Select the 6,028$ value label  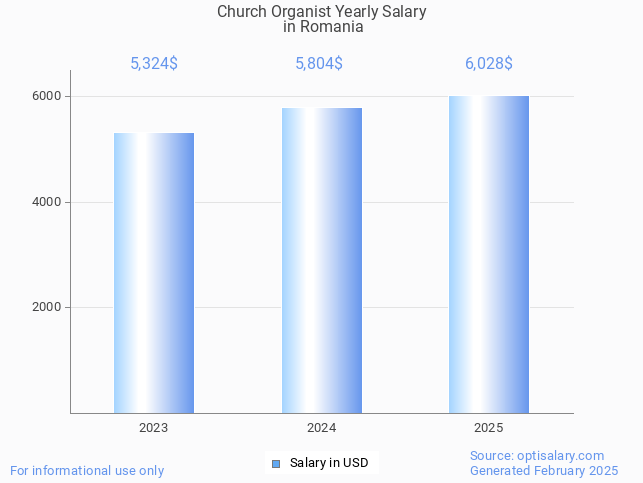click(x=489, y=64)
